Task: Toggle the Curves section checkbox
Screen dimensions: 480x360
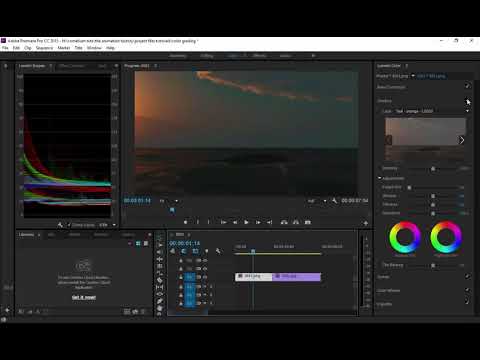Action: point(468,276)
